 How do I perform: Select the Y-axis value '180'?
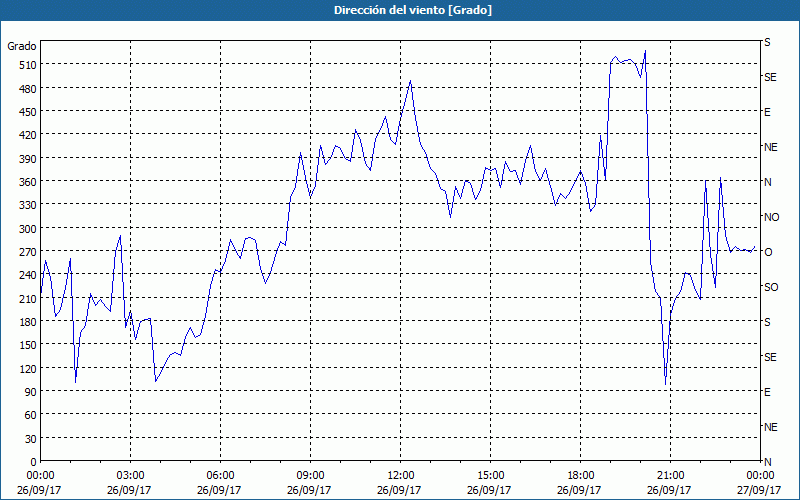click(28, 322)
